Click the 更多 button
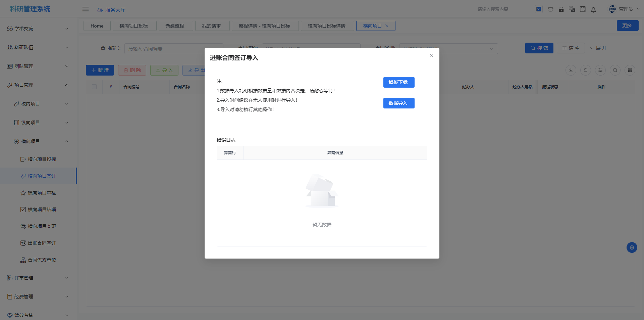 [x=627, y=26]
